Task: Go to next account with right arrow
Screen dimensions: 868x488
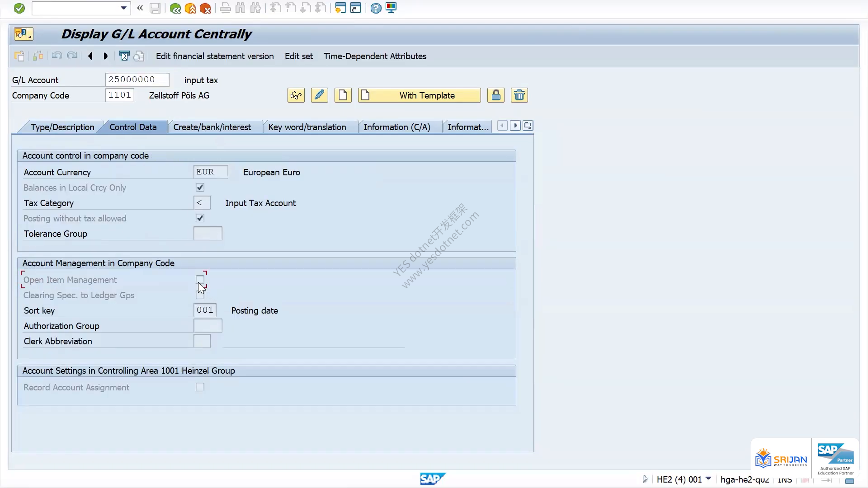Action: [x=106, y=56]
